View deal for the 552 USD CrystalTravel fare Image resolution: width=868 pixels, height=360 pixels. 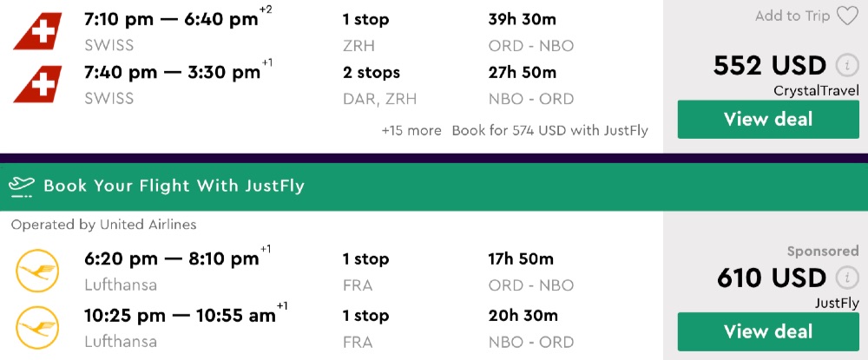click(768, 120)
